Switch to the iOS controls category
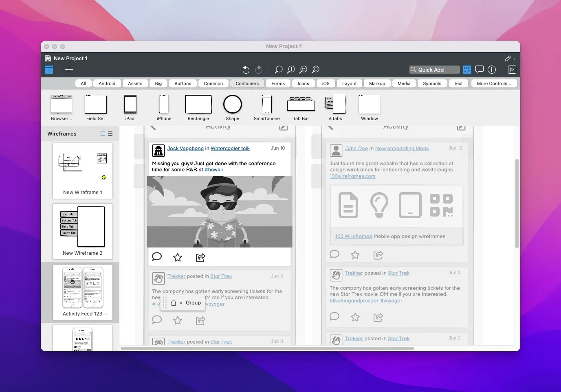Screen dimensions: 561x392 326,83
